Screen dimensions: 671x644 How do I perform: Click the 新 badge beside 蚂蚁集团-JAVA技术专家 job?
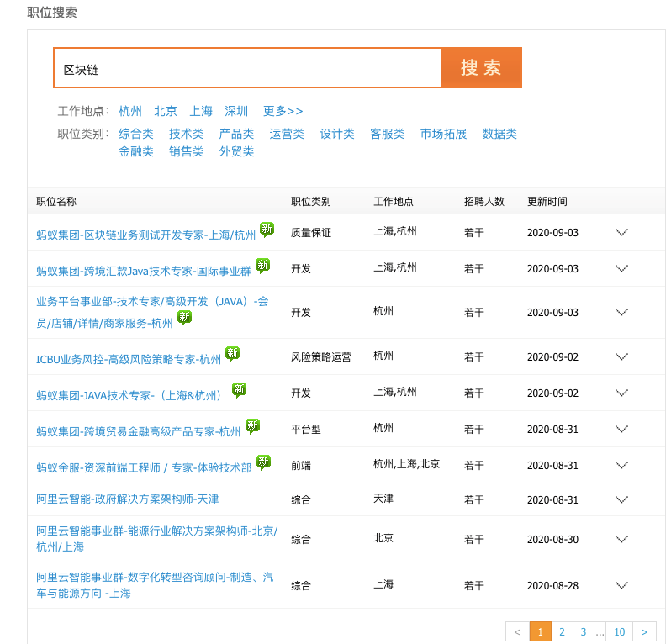pyautogui.click(x=240, y=389)
